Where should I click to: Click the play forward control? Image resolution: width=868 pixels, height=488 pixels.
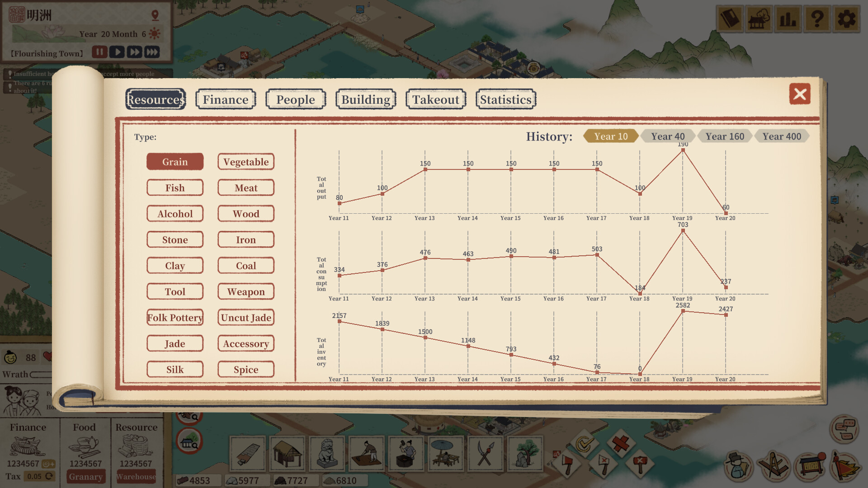click(117, 53)
